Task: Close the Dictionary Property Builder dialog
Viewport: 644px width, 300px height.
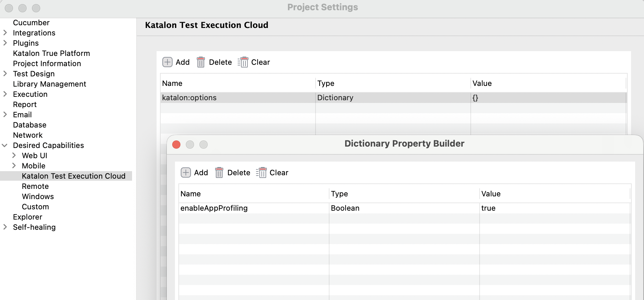Action: pos(176,145)
